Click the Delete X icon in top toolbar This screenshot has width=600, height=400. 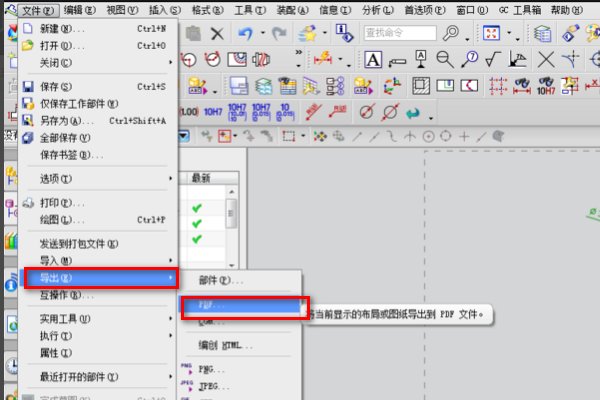click(x=217, y=34)
